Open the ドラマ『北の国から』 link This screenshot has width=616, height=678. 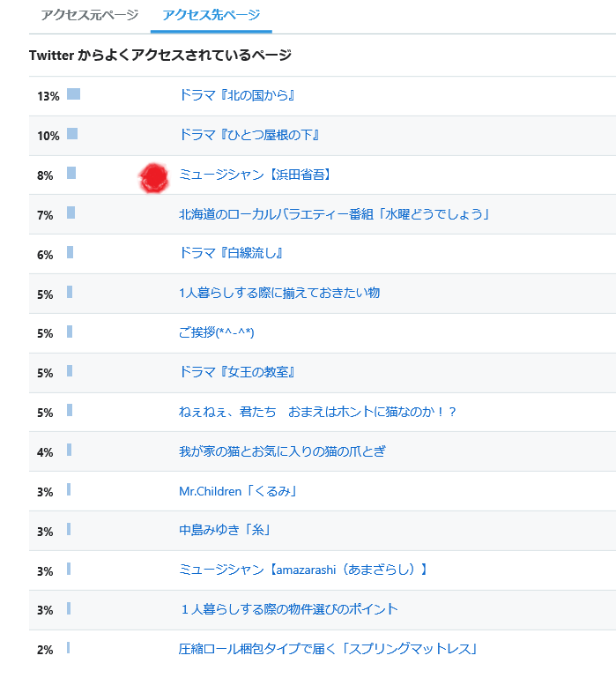click(x=237, y=95)
